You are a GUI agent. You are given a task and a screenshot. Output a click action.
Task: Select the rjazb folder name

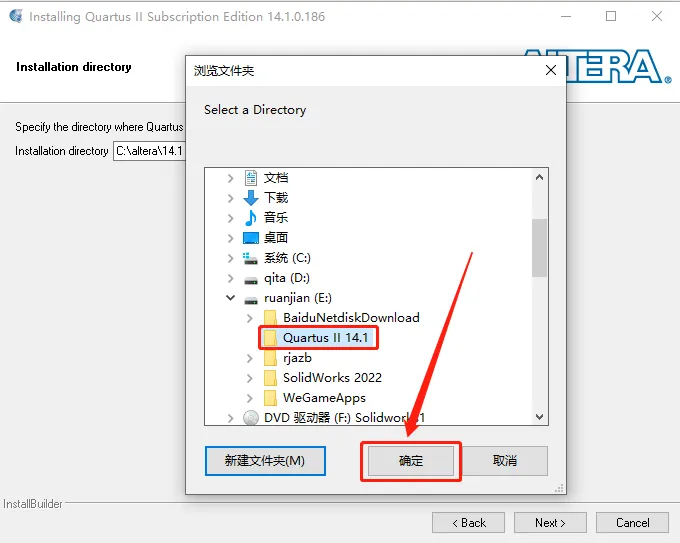coord(298,358)
